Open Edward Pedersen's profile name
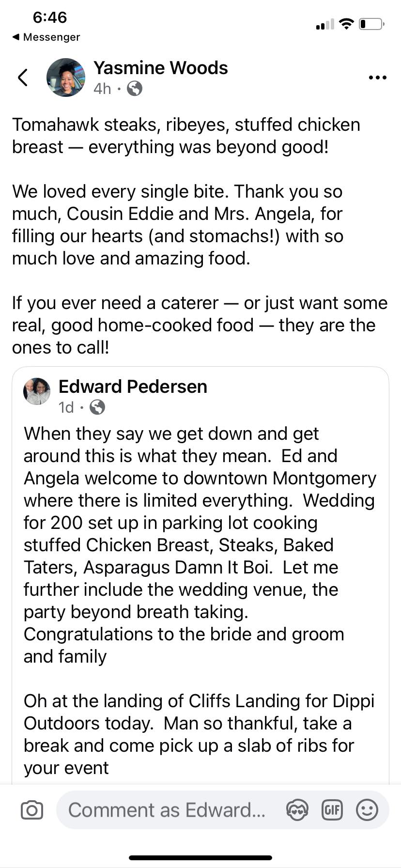Image resolution: width=401 pixels, height=868 pixels. point(133,387)
